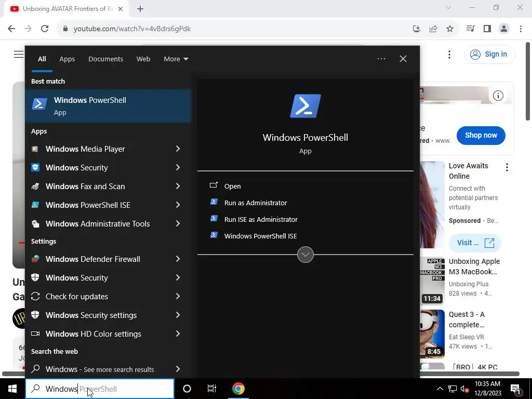Open the Chrome profile avatar

point(504,29)
